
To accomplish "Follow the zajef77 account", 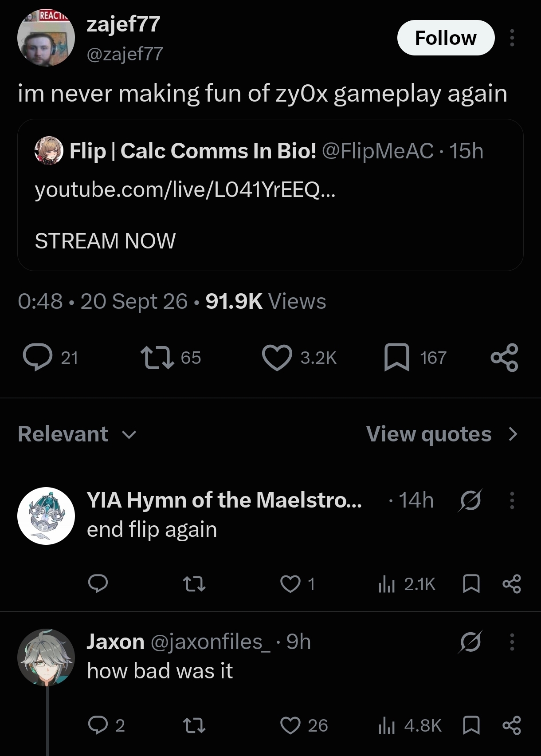I will tap(446, 38).
